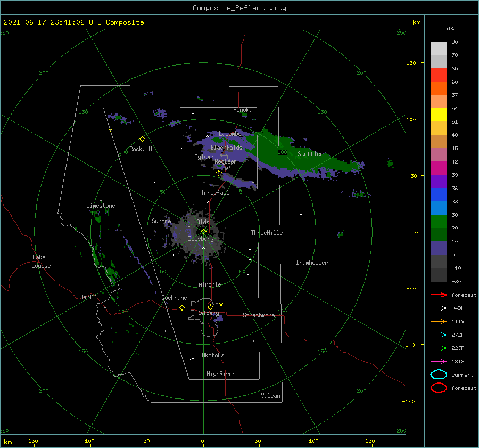479x448 pixels.
Task: Click the 80 value at top of dBZ scale
Action: (x=455, y=42)
